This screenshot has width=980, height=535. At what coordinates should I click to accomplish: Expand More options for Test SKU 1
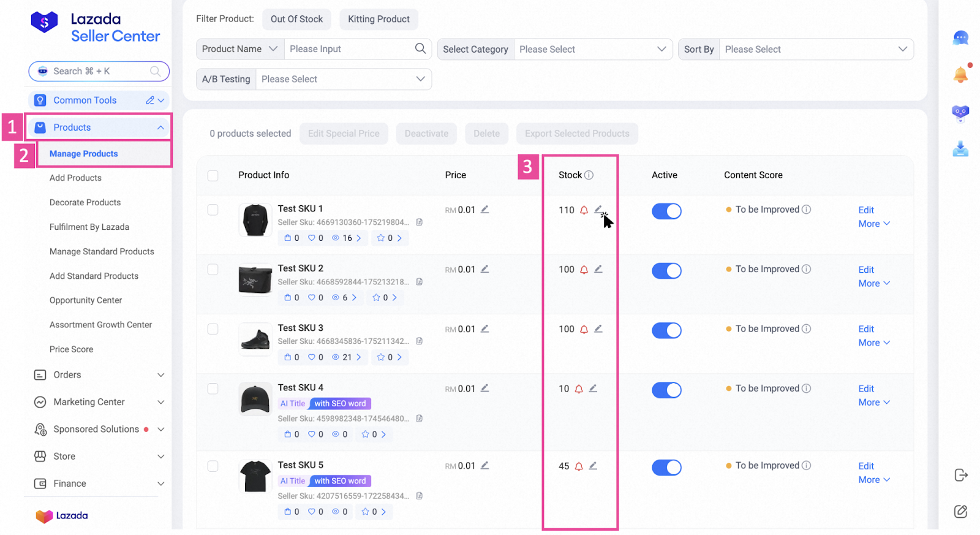[x=874, y=224]
